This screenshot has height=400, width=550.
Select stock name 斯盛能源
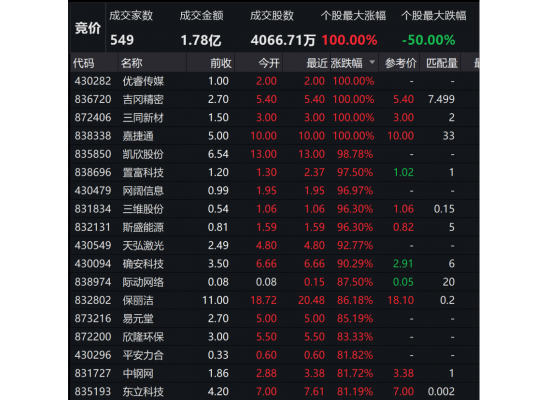(x=143, y=227)
